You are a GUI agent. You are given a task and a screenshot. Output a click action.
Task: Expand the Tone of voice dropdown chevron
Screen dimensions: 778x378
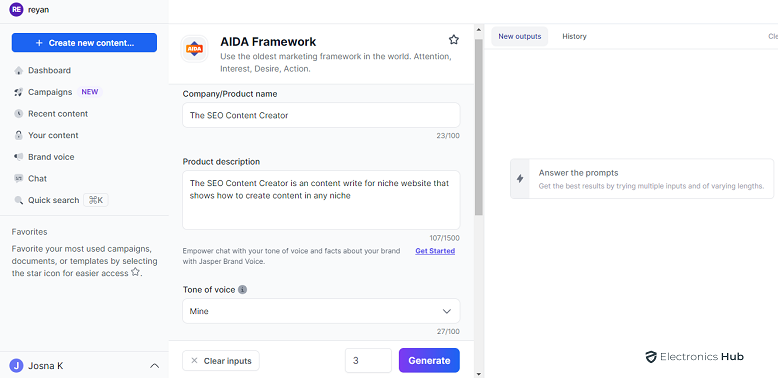coord(447,312)
